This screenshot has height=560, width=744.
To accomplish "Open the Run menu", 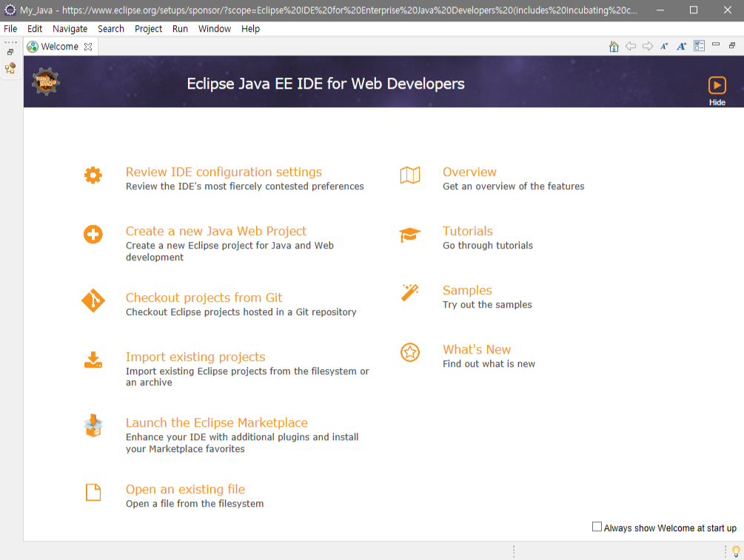I will [181, 28].
